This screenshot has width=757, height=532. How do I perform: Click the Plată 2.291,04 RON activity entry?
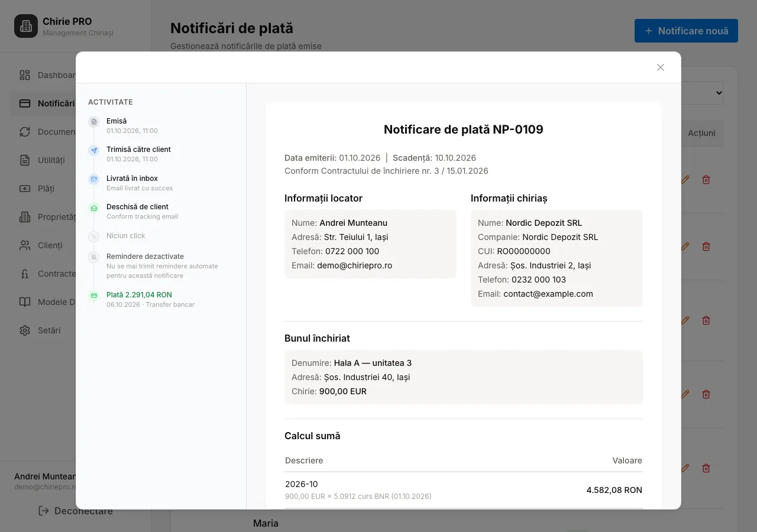click(150, 299)
